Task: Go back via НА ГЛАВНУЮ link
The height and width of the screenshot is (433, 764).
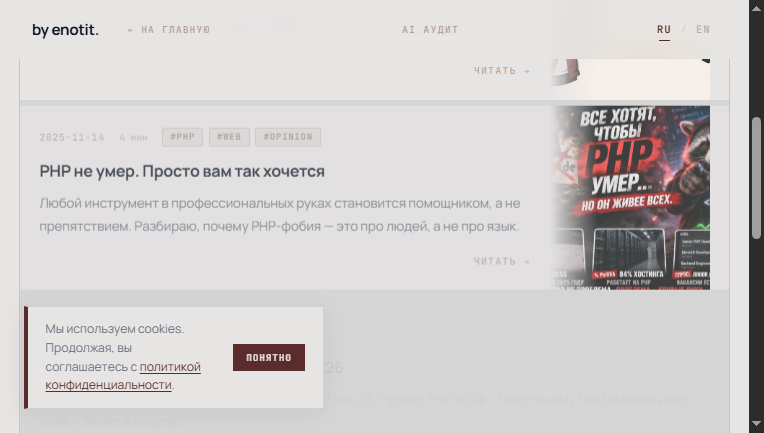Action: coord(169,30)
